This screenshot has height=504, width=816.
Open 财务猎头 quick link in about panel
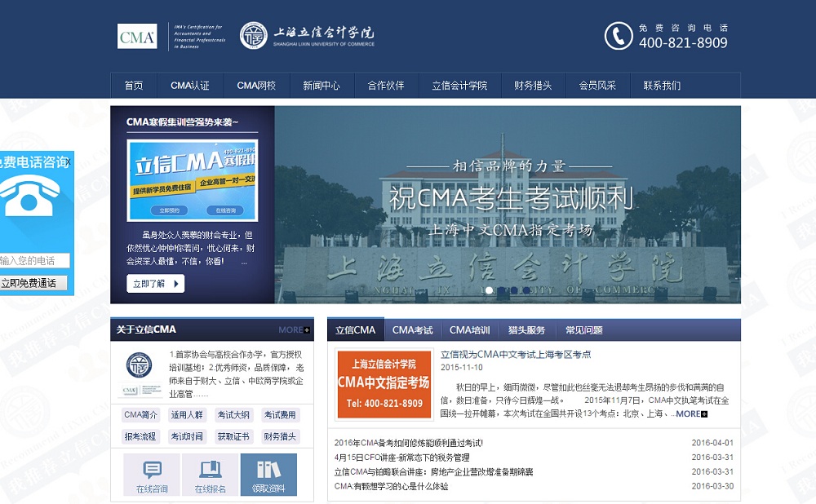click(280, 437)
